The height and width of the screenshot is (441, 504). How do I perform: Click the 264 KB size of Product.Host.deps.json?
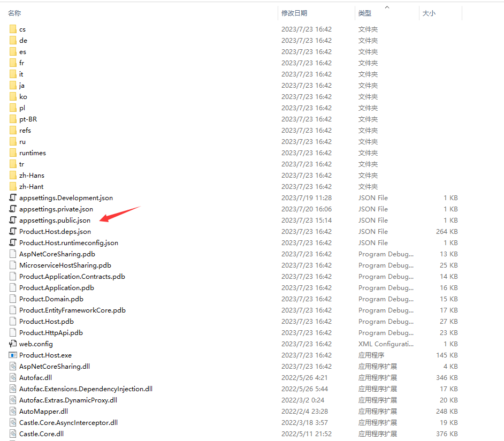tap(447, 231)
